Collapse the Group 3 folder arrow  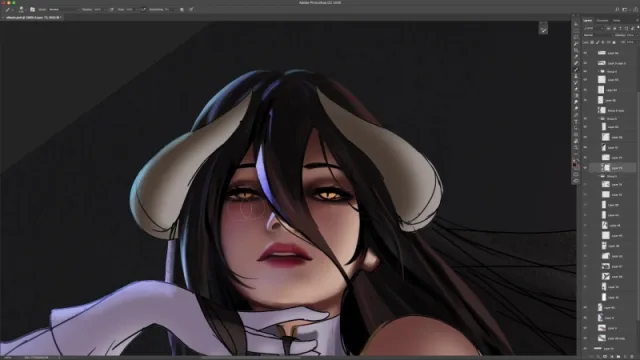click(600, 176)
